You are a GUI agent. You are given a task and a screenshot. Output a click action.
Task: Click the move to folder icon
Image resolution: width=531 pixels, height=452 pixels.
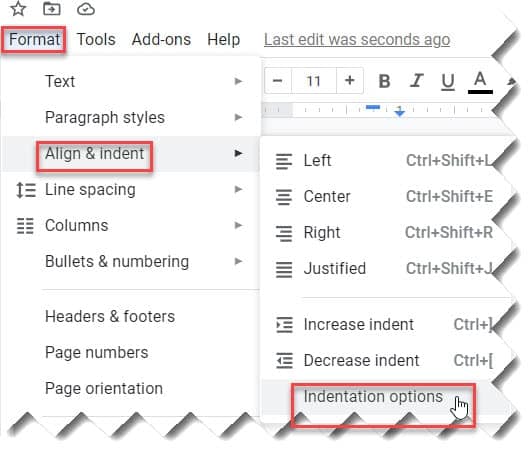[52, 8]
